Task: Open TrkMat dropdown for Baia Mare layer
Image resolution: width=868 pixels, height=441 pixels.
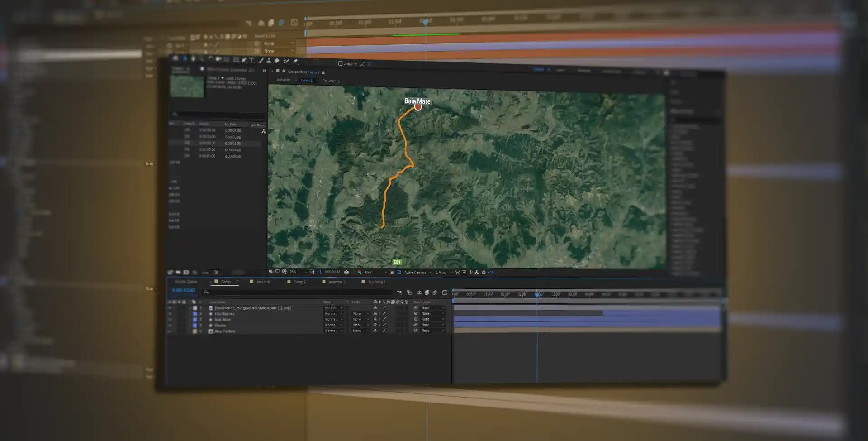Action: [360, 319]
